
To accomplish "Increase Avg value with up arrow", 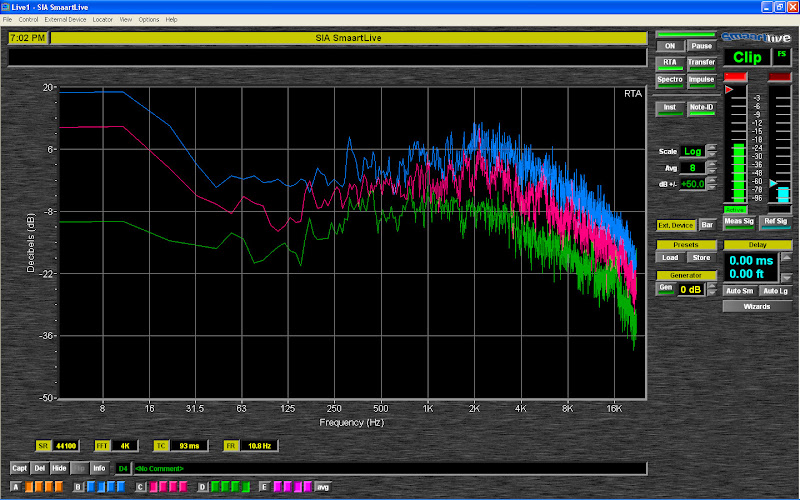I will (x=712, y=164).
